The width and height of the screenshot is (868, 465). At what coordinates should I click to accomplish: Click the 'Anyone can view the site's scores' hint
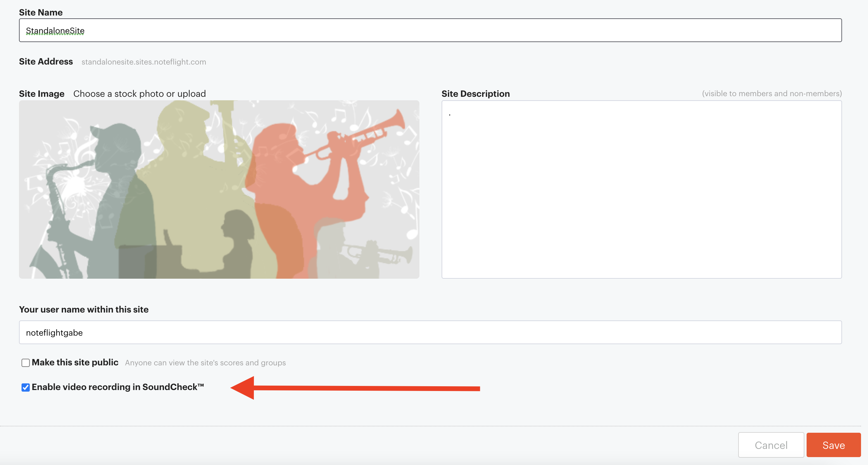point(205,363)
